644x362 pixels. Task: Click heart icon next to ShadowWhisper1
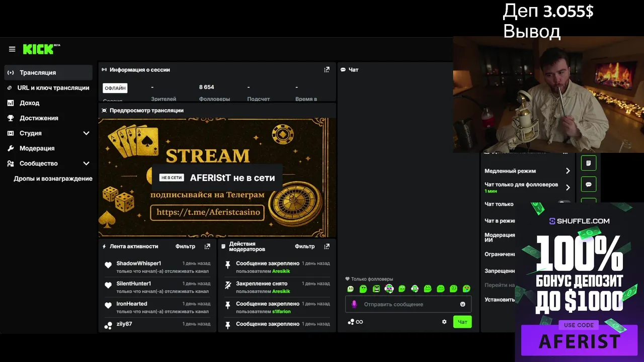point(108,265)
